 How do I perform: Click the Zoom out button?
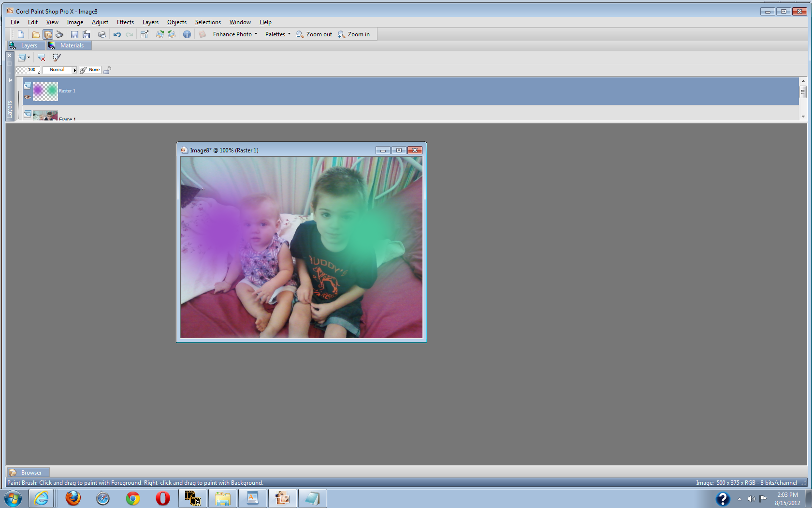pyautogui.click(x=314, y=34)
